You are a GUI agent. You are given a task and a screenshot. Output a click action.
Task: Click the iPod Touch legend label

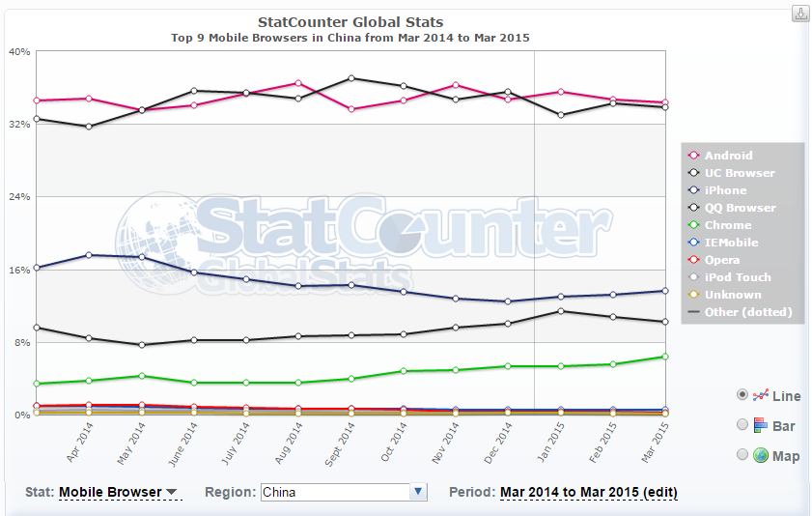click(738, 277)
